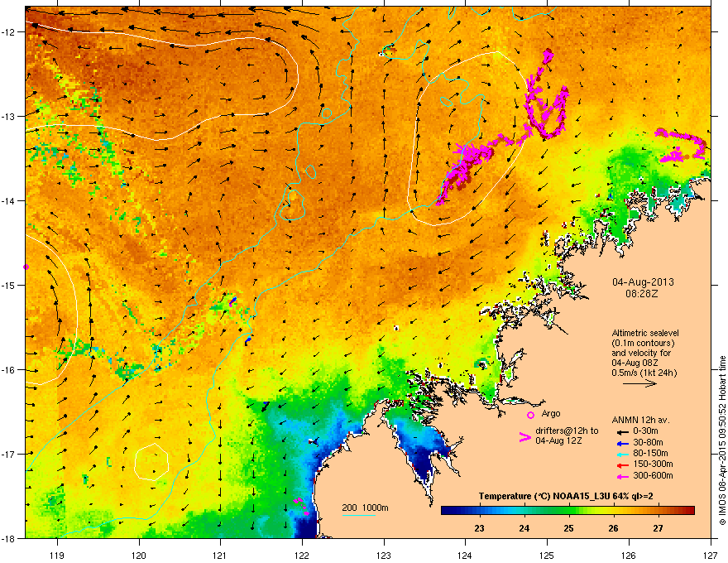728x563 pixels.
Task: Click the '200 1000m' bathymetry label
Action: 365,508
